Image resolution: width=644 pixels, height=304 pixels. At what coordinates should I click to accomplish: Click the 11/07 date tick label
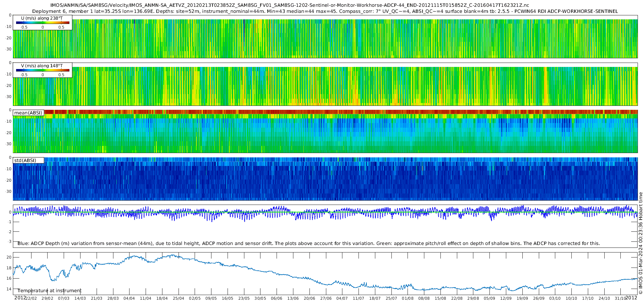(x=358, y=298)
